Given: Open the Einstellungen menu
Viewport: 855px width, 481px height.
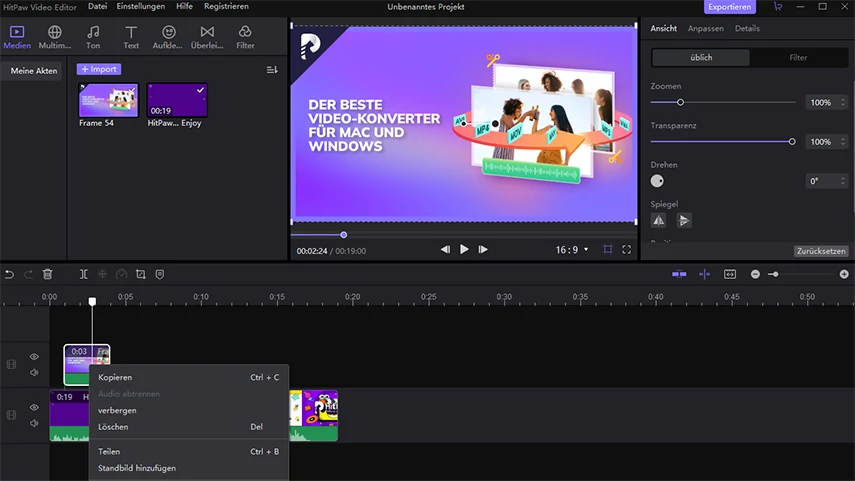Looking at the screenshot, I should (141, 7).
